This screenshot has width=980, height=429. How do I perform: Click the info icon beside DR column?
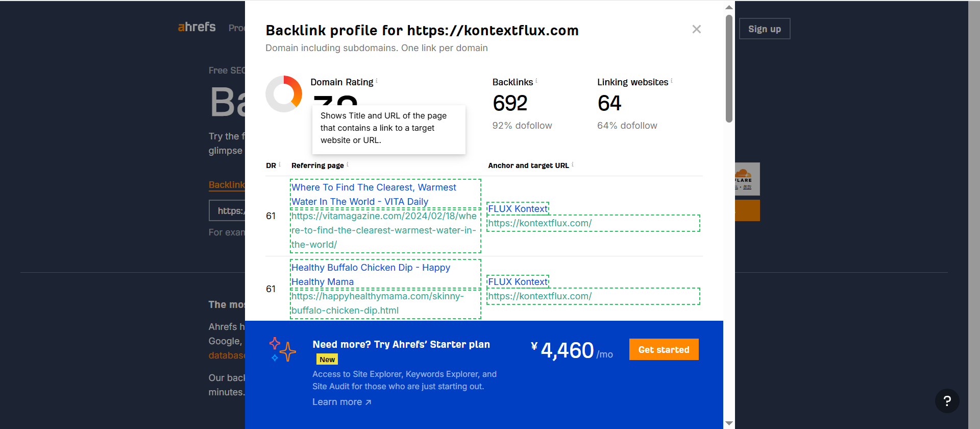[280, 164]
